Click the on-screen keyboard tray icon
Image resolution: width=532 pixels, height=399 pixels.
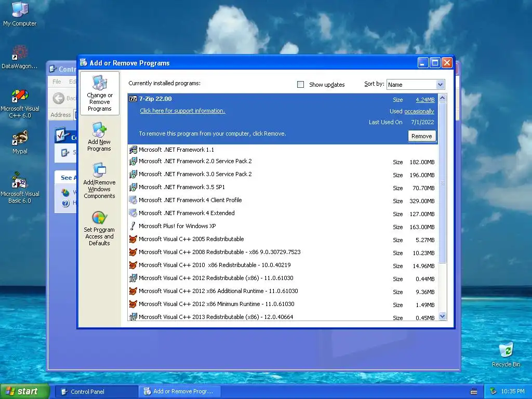click(474, 392)
